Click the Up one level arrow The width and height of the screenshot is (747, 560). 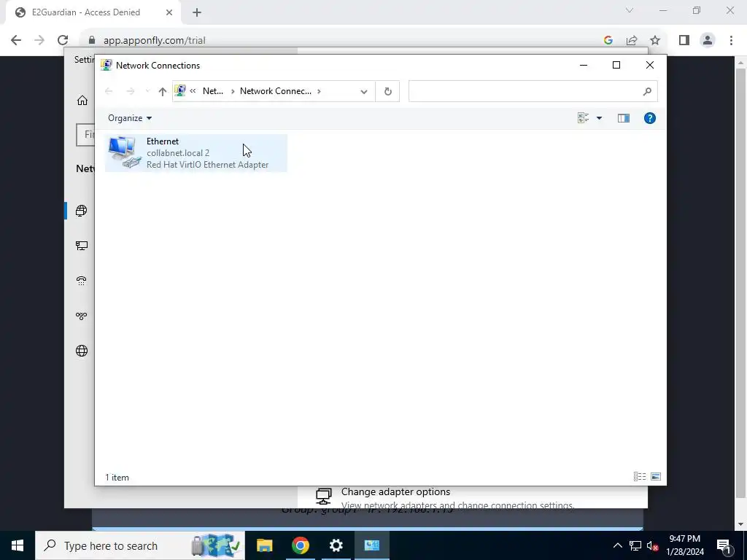(x=163, y=91)
